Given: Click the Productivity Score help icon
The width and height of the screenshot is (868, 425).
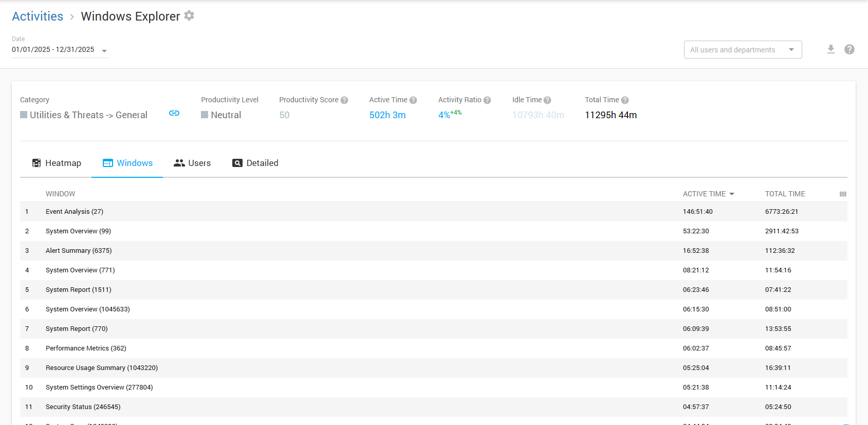Looking at the screenshot, I should [344, 100].
